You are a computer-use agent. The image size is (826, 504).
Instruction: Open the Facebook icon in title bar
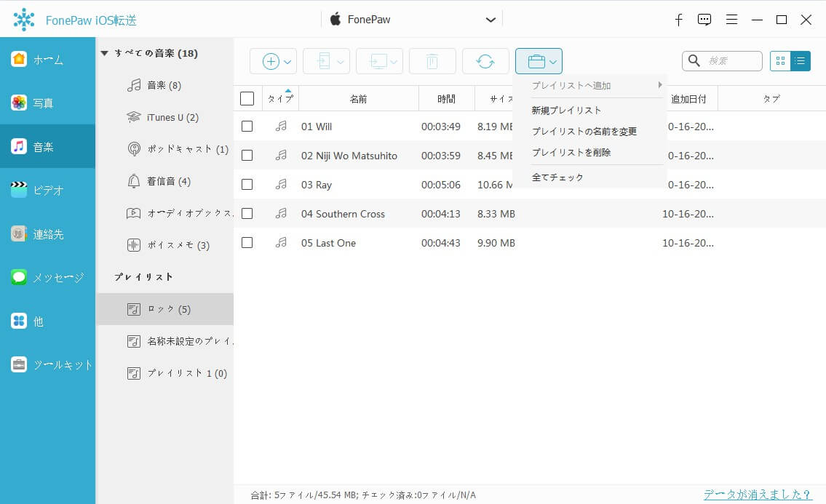678,20
